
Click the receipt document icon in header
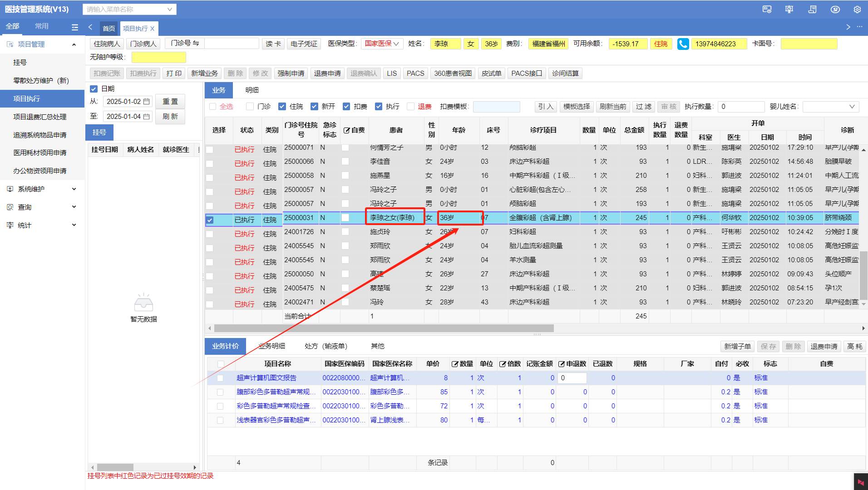[812, 10]
